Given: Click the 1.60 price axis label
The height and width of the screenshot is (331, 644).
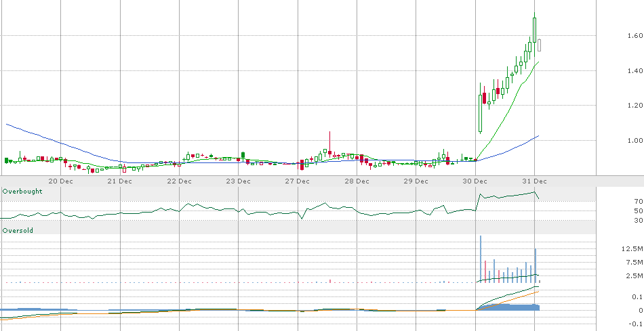Looking at the screenshot, I should (635, 36).
